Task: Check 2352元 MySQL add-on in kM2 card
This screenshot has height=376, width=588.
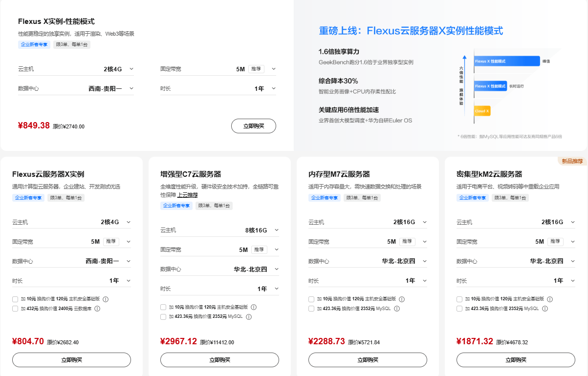Action: (459, 309)
